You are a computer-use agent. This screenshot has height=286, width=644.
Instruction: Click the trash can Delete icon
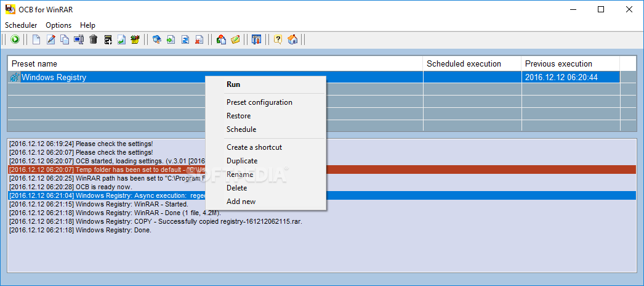click(93, 39)
